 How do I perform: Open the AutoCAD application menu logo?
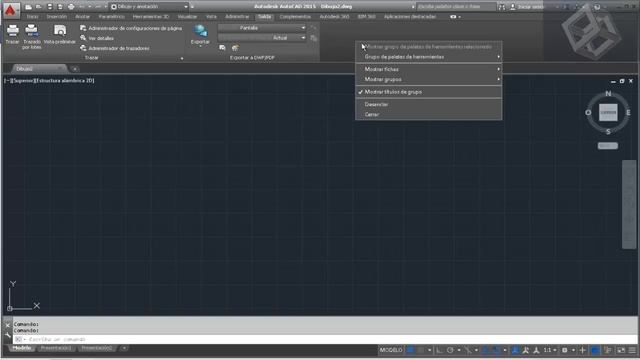point(11,10)
